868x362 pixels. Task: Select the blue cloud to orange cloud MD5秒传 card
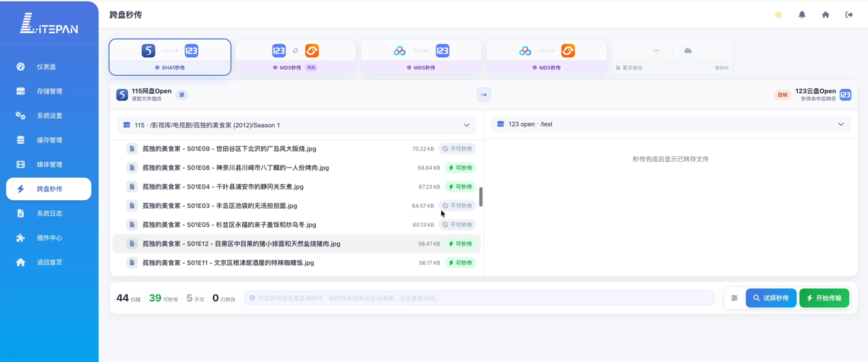(x=546, y=57)
